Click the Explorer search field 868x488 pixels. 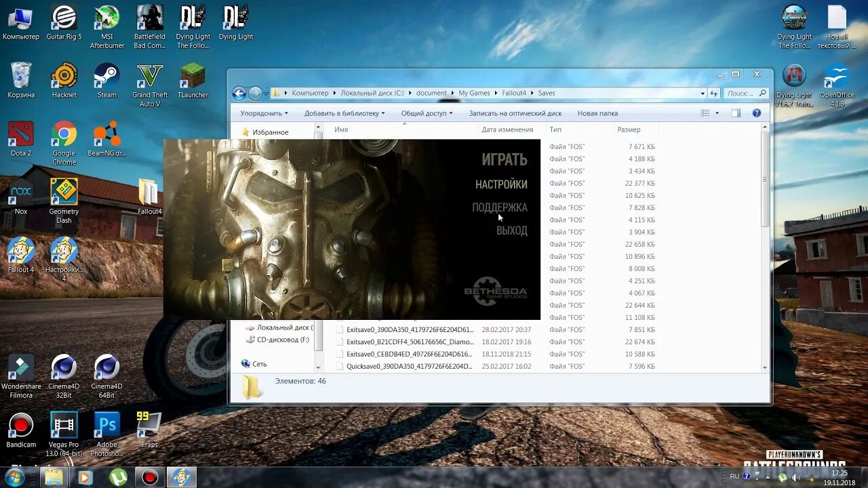[745, 94]
